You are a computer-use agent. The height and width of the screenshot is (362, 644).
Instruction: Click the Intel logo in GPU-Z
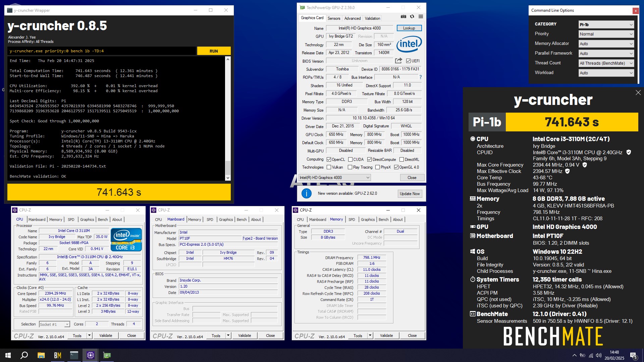pyautogui.click(x=409, y=44)
